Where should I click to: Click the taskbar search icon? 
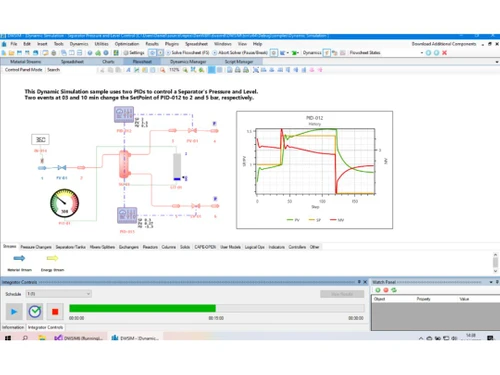25,338
